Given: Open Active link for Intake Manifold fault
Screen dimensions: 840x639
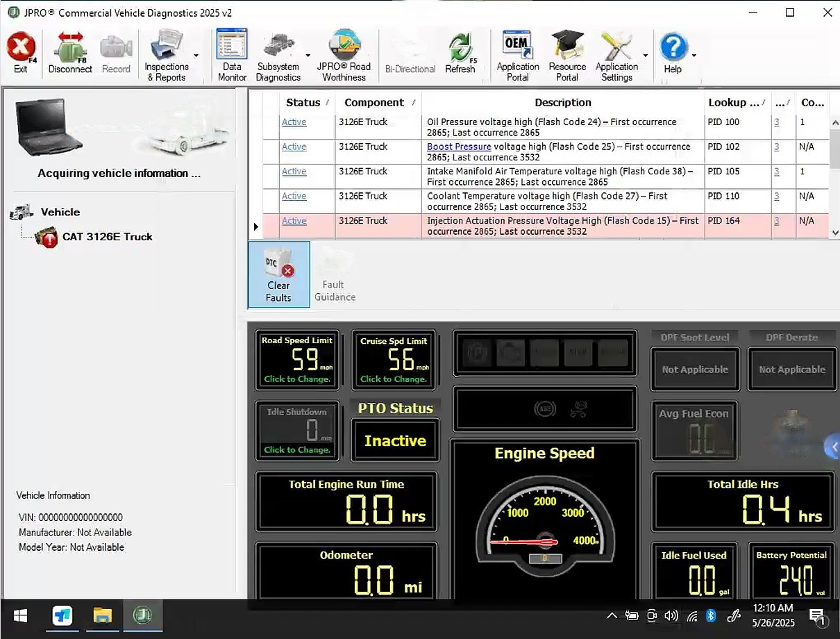Looking at the screenshot, I should [x=294, y=171].
